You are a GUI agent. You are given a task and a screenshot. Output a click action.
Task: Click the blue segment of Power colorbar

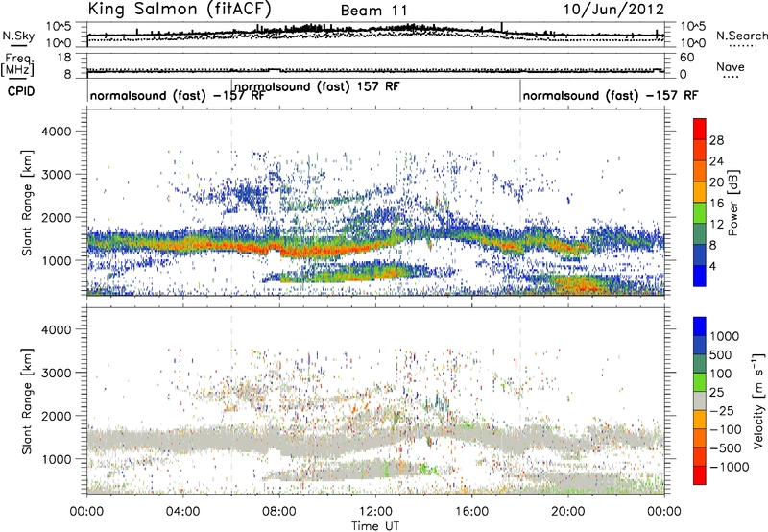click(700, 276)
